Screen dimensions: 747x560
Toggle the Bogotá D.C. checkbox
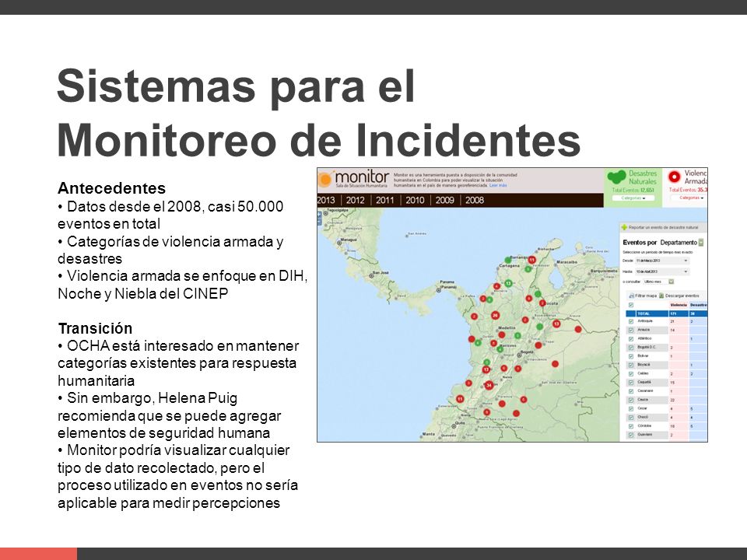coord(631,348)
